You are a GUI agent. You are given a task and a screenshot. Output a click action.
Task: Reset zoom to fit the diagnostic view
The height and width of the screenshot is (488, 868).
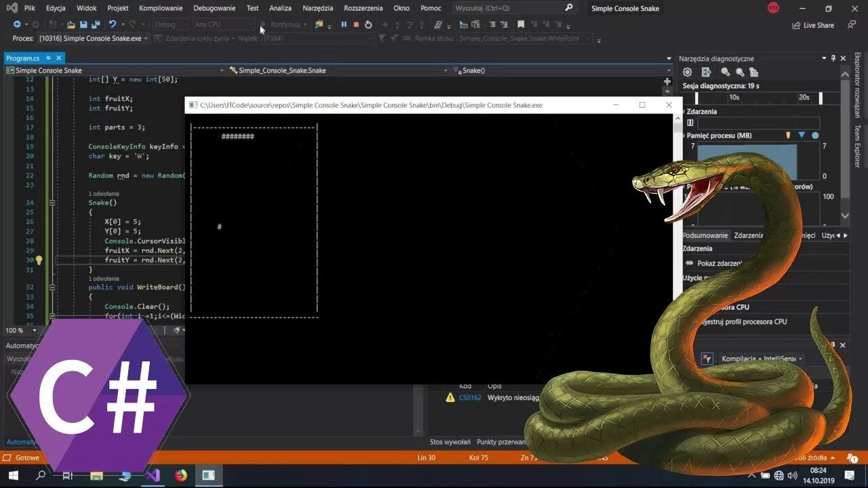pyautogui.click(x=754, y=72)
